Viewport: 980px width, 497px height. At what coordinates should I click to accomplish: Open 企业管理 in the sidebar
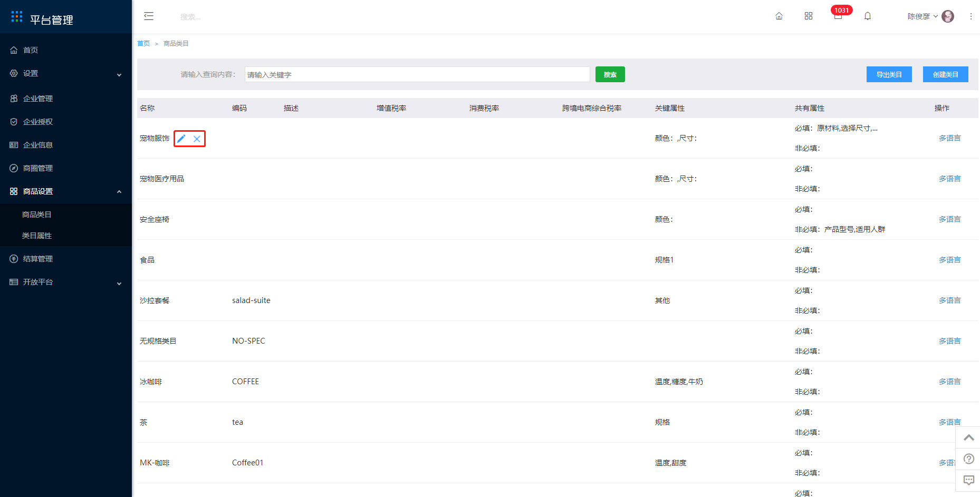pos(66,99)
